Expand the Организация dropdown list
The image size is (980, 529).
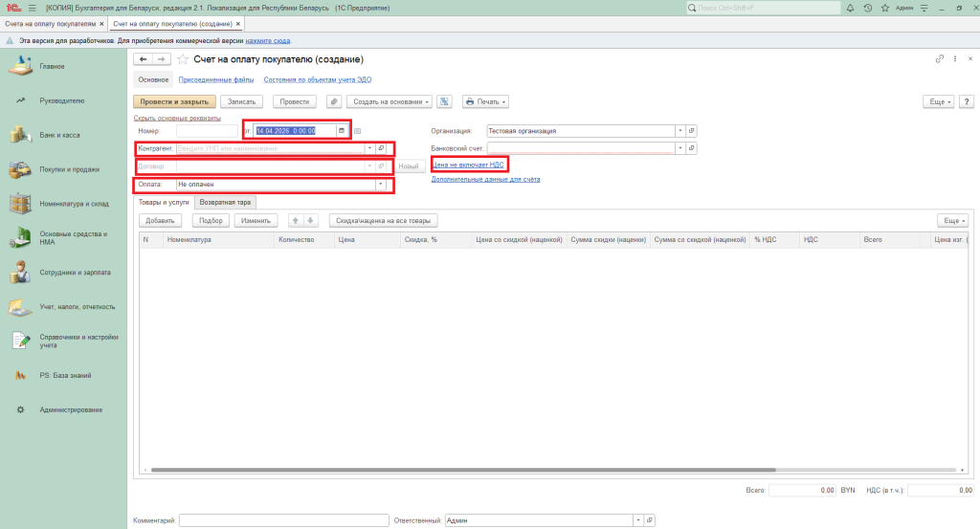(679, 131)
